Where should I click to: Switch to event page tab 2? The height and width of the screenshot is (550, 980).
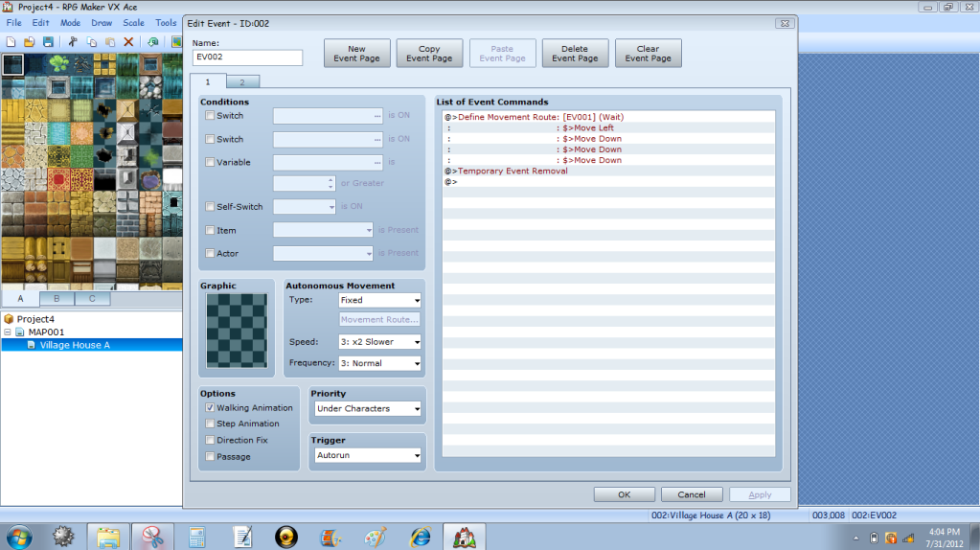[241, 82]
